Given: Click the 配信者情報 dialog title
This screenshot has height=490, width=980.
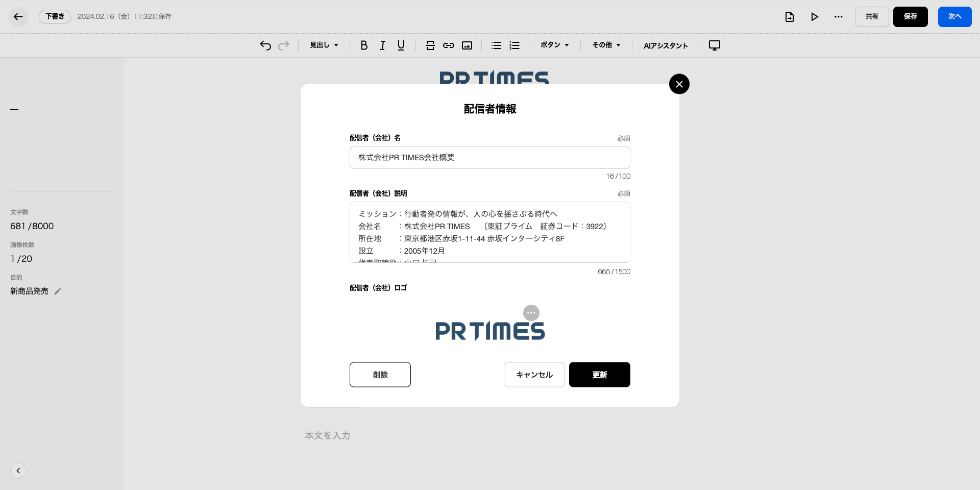Looking at the screenshot, I should coord(490,109).
